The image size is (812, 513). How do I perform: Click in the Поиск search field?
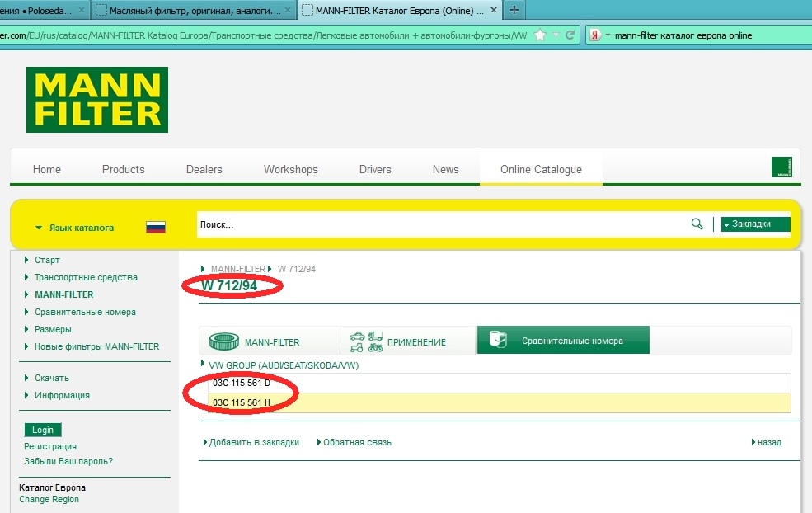[x=441, y=224]
